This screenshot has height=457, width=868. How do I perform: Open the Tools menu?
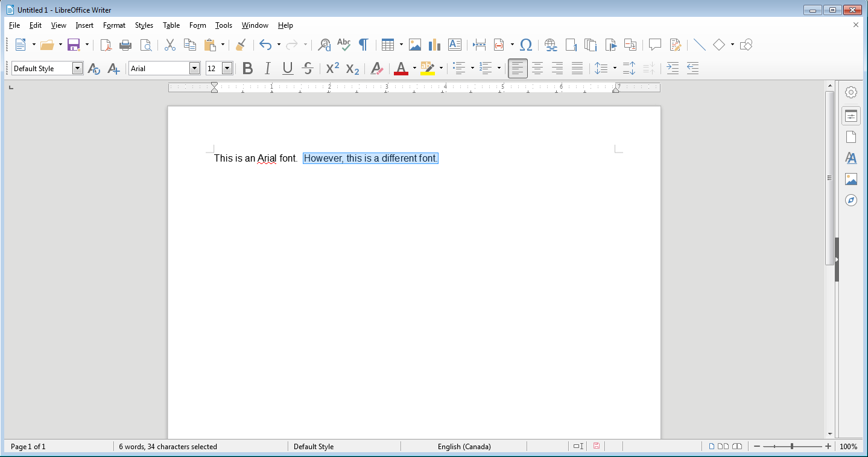click(224, 25)
